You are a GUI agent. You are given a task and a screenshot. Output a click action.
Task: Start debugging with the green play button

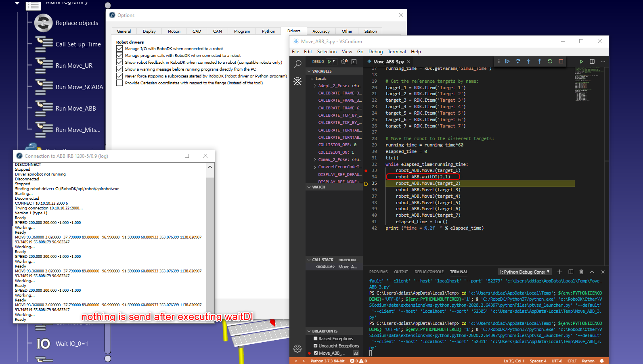pyautogui.click(x=329, y=62)
